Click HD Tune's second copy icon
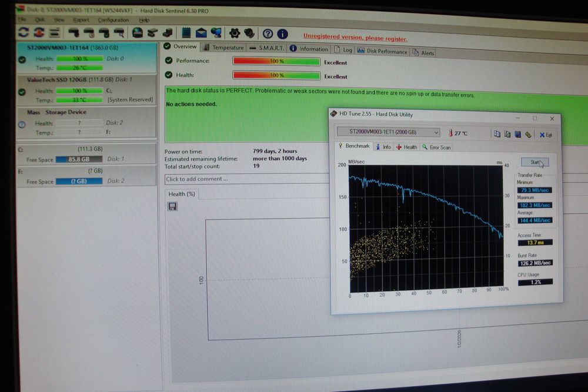588x392 pixels. (507, 134)
